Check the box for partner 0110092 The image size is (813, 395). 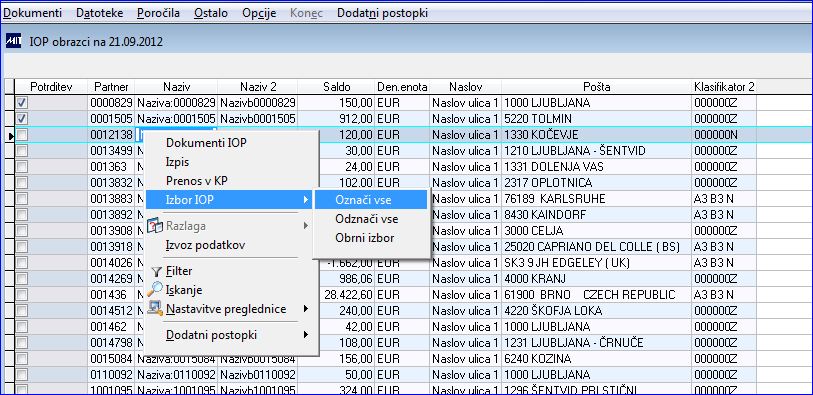(21, 375)
